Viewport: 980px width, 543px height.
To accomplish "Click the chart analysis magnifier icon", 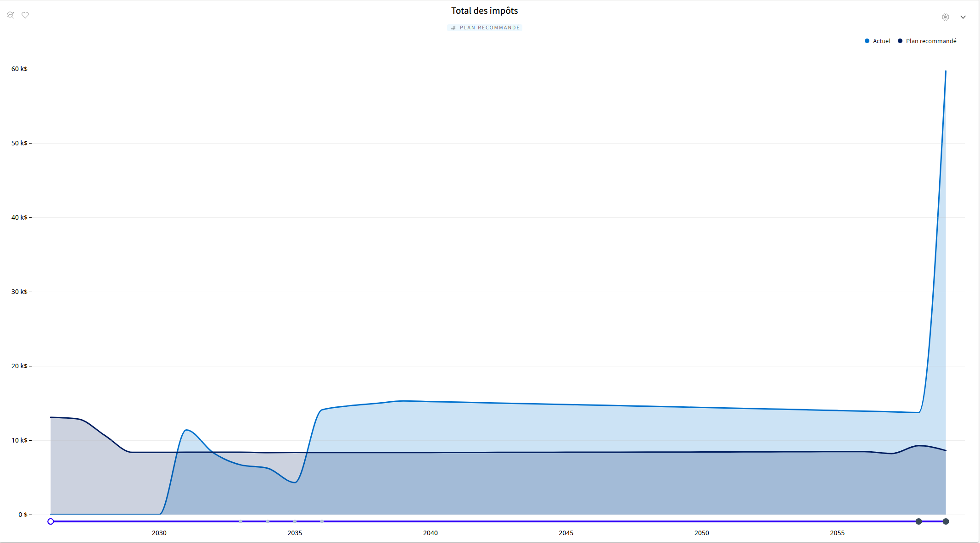I will (x=11, y=15).
